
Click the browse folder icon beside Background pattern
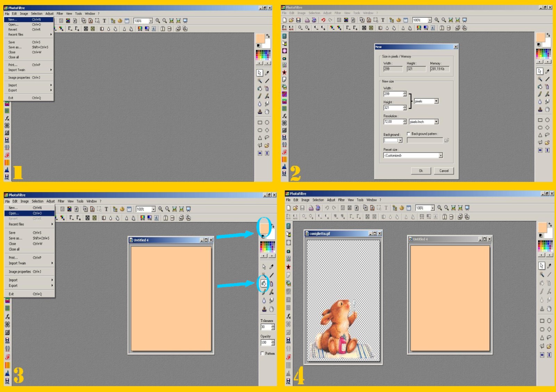point(447,140)
